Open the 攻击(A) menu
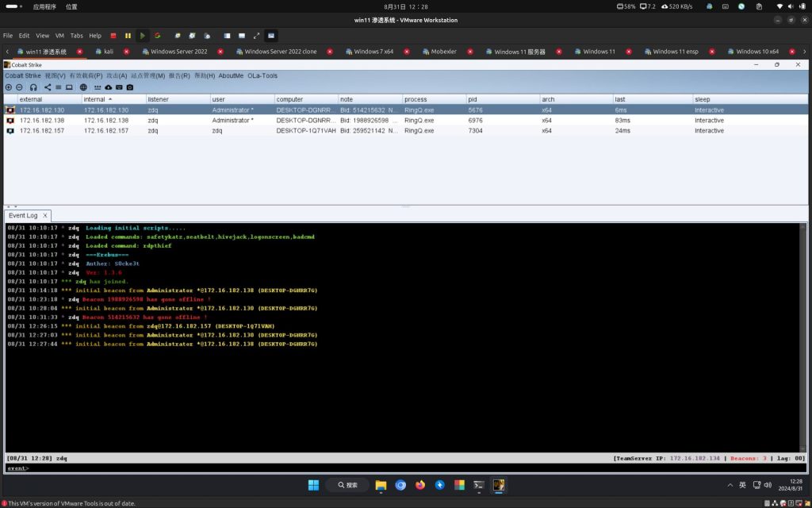 [x=117, y=75]
